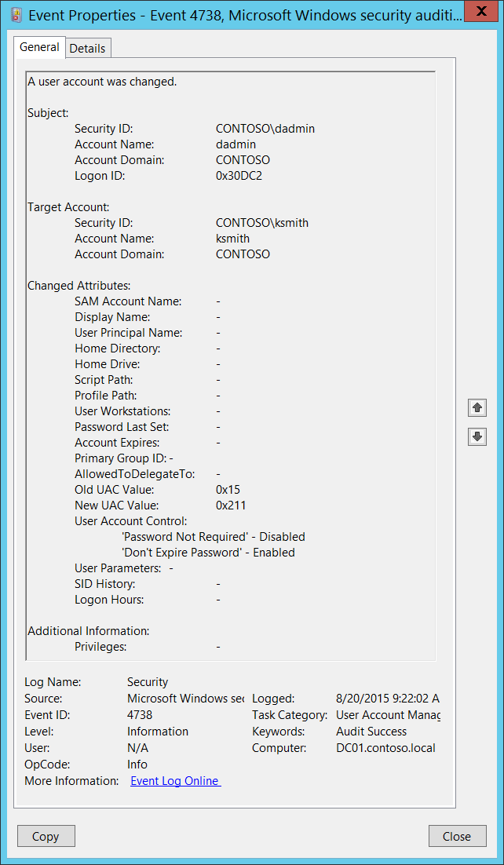The height and width of the screenshot is (865, 504).
Task: Click the Level value Information
Action: point(158,732)
